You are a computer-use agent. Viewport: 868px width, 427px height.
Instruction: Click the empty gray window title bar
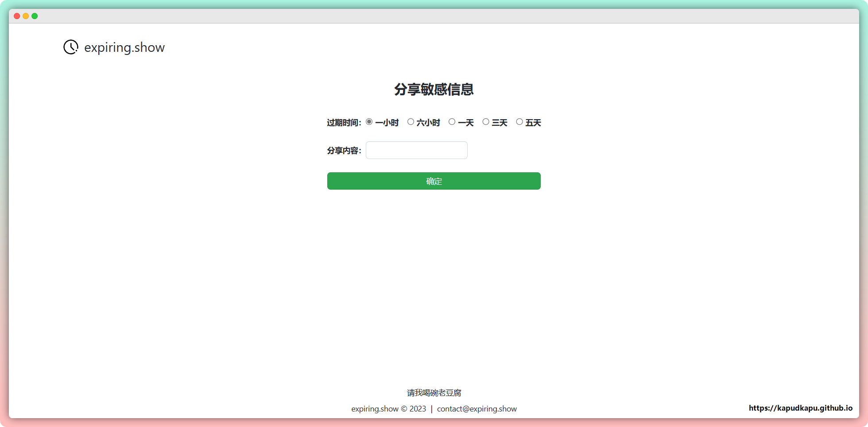[x=434, y=16]
